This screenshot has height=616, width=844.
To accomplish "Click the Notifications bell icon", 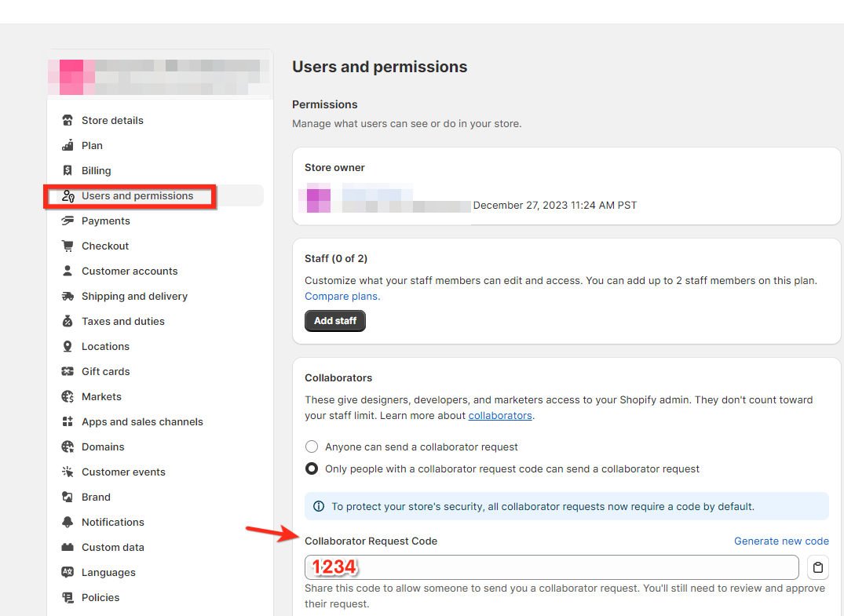I will click(x=68, y=523).
